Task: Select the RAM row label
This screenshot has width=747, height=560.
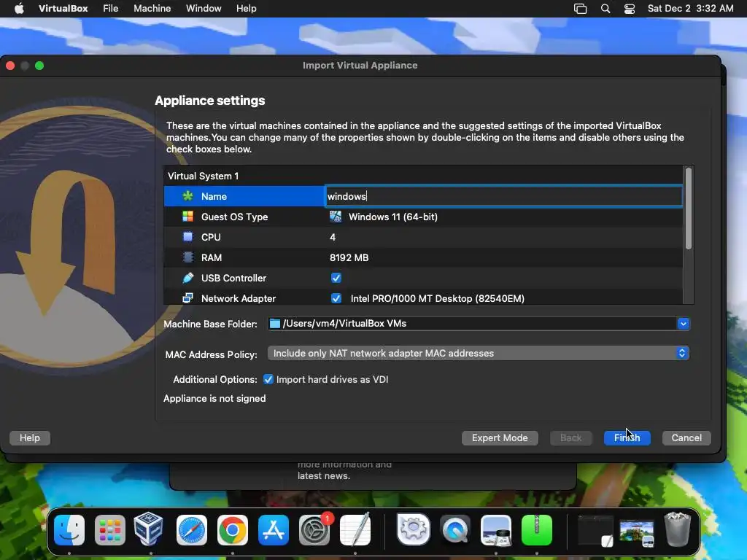Action: (x=212, y=257)
